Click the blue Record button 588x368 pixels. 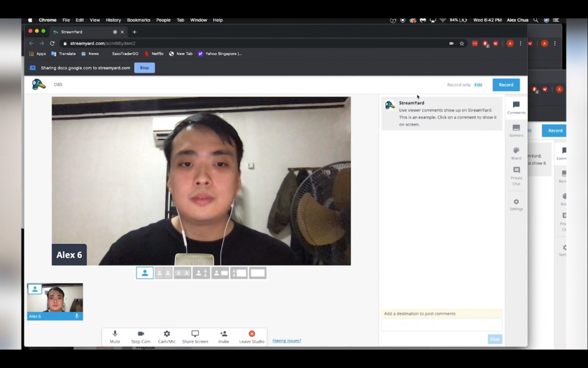tap(506, 85)
